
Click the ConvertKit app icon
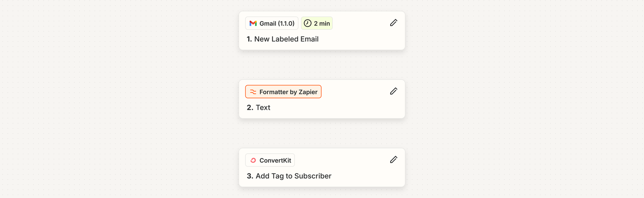[x=253, y=160]
